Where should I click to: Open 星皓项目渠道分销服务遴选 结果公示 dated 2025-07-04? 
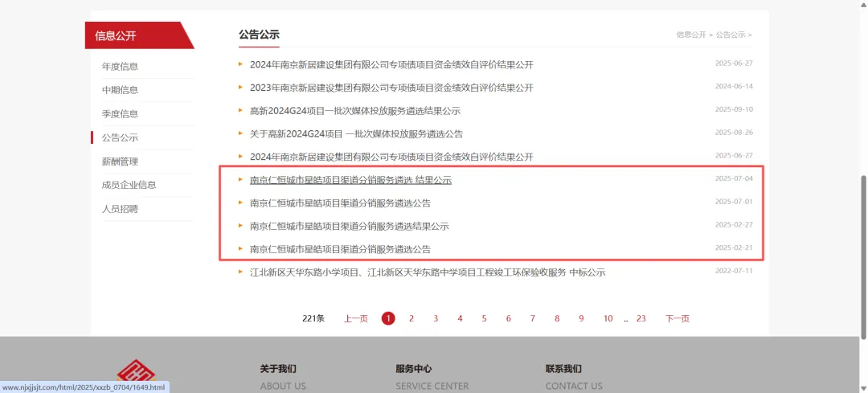350,180
